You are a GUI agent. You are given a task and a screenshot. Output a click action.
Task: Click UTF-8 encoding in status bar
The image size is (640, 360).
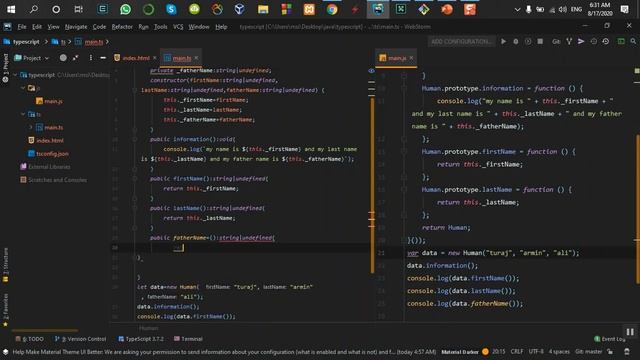click(536, 351)
